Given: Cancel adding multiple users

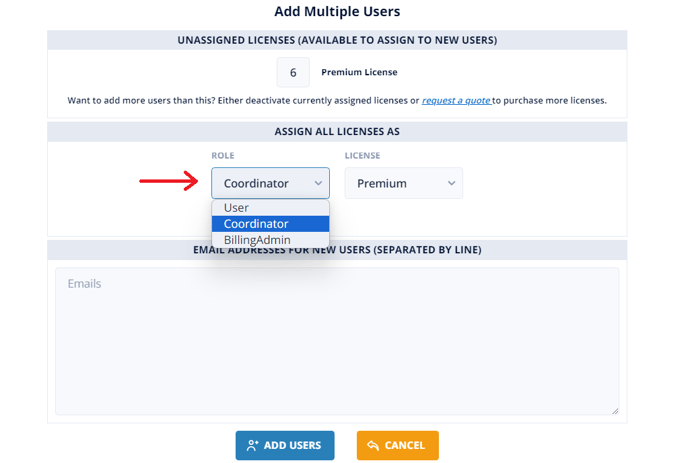Looking at the screenshot, I should [398, 445].
